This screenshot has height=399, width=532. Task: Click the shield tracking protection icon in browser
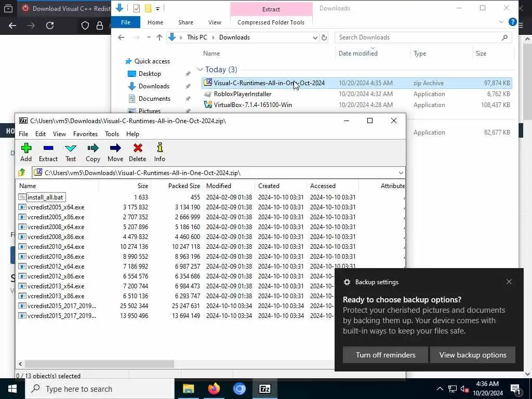[85, 25]
